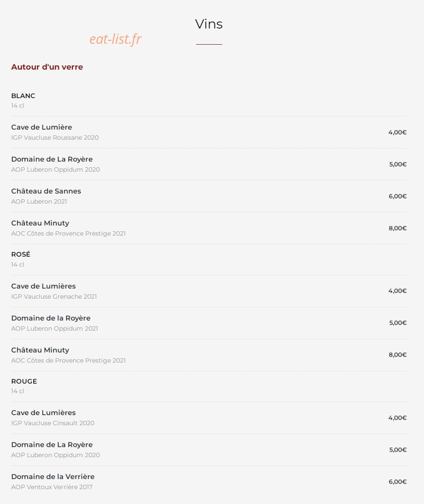Select Cave de Lumières Cinsault 2020 entry
This screenshot has height=504, width=424.
pyautogui.click(x=209, y=418)
